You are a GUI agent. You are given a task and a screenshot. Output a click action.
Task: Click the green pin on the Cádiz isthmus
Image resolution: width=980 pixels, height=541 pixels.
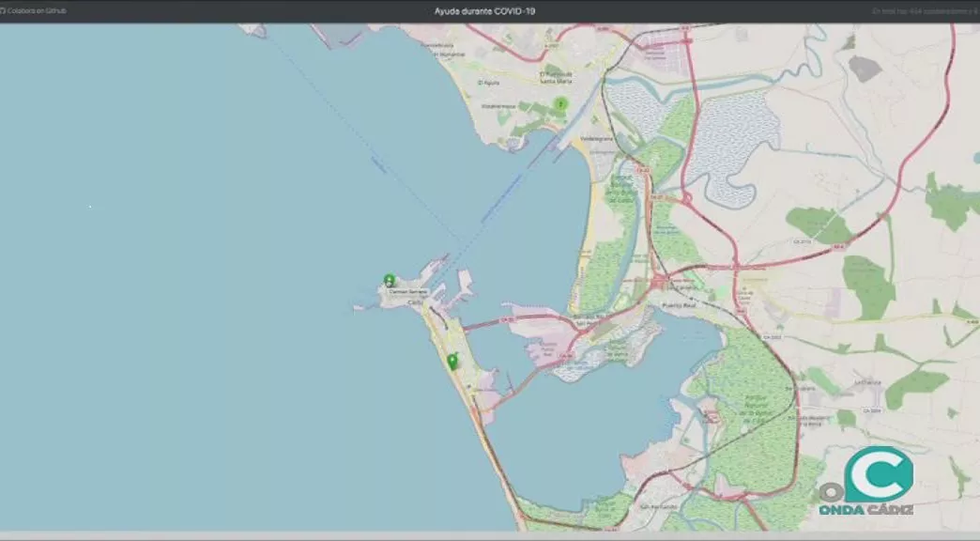452,361
